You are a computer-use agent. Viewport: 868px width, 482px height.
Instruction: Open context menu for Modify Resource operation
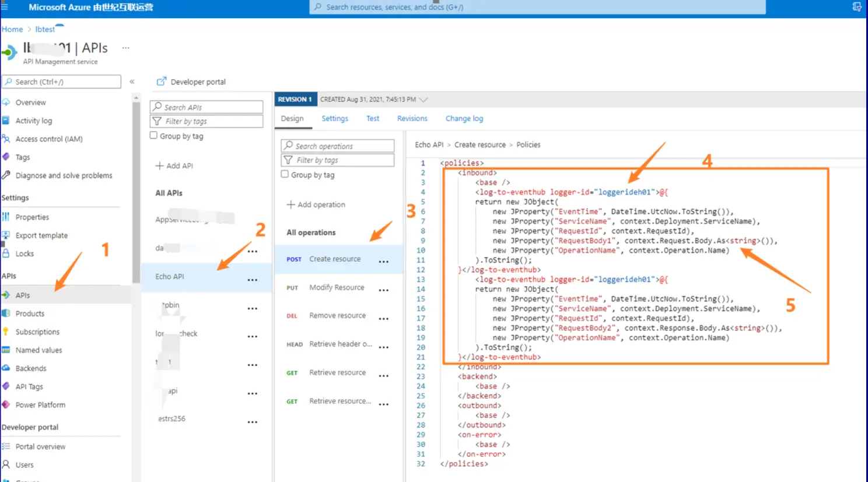coord(383,291)
